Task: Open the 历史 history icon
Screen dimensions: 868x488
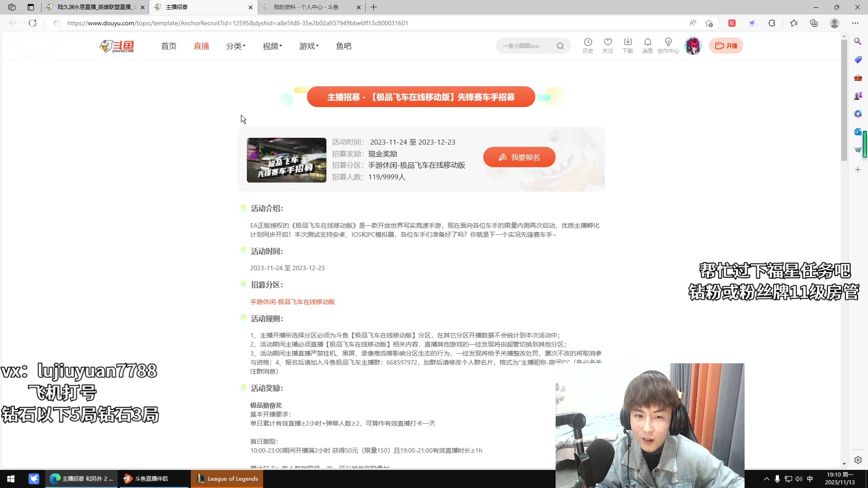Action: click(588, 46)
